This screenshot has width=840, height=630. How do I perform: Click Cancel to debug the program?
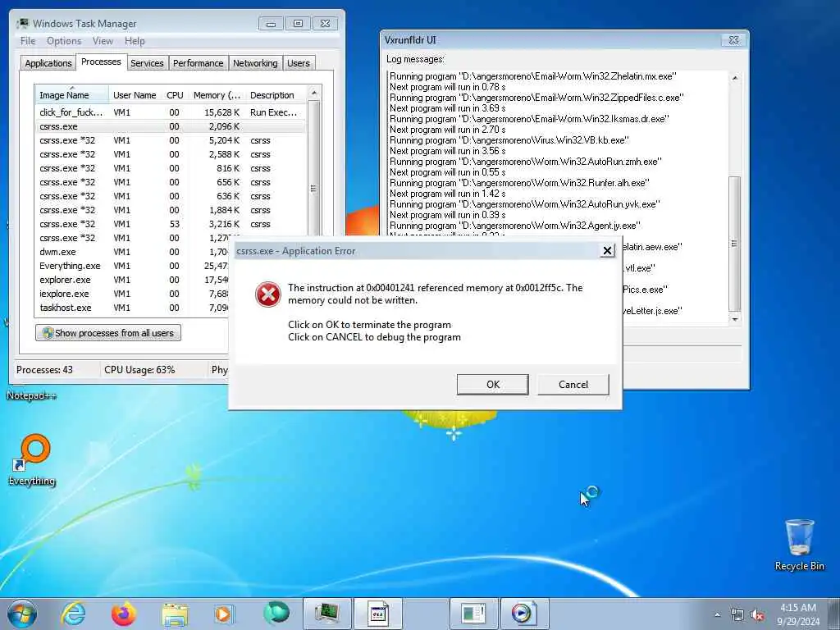[x=573, y=384]
